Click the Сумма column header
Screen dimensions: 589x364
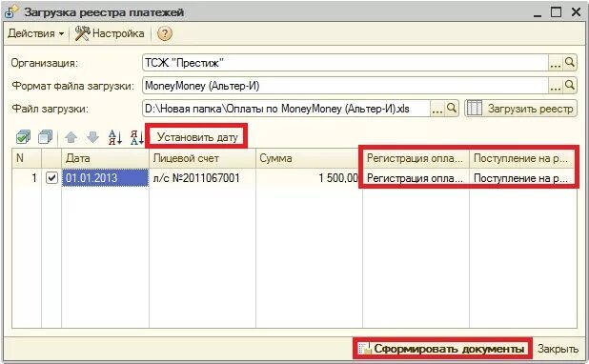click(x=309, y=158)
